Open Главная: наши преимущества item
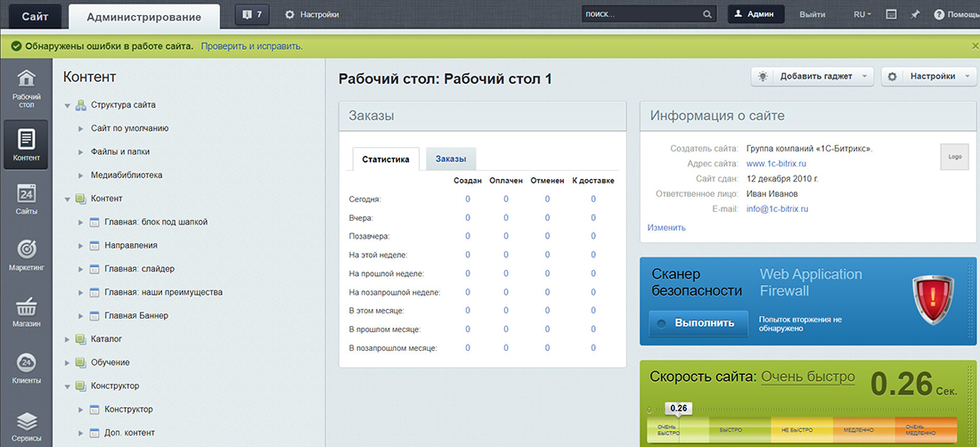The image size is (980, 447). (x=163, y=292)
